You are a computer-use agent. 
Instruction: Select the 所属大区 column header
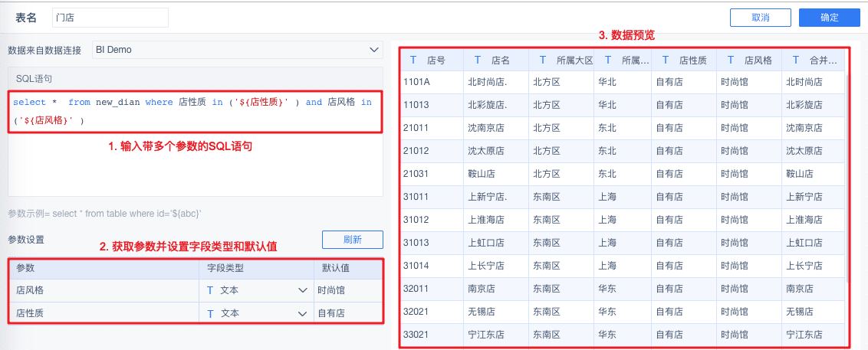click(x=561, y=60)
